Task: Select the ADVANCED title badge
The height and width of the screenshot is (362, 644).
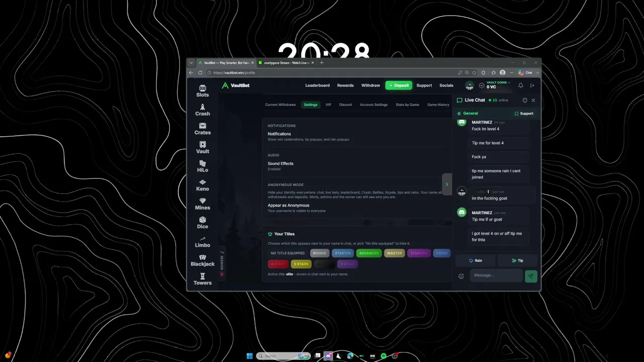Action: click(369, 253)
